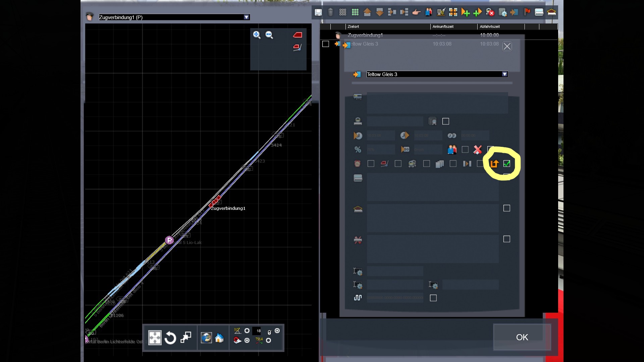Click the red flag toolbar icon

pos(527,12)
